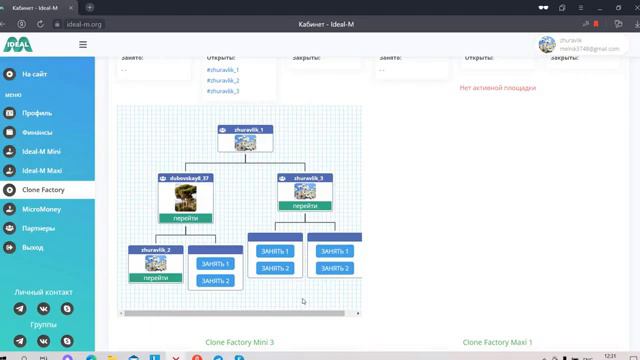The height and width of the screenshot is (360, 640).
Task: Click ЗАНЯТЬ 1 next to zhuravlik_2
Action: tap(216, 264)
